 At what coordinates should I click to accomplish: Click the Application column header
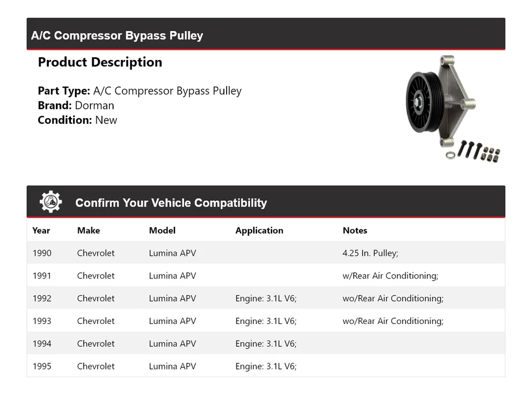[259, 230]
